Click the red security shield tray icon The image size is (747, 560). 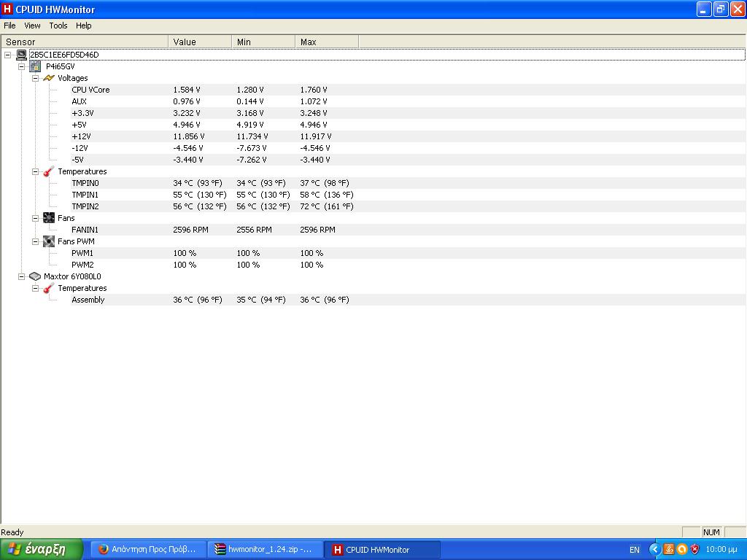(x=695, y=550)
